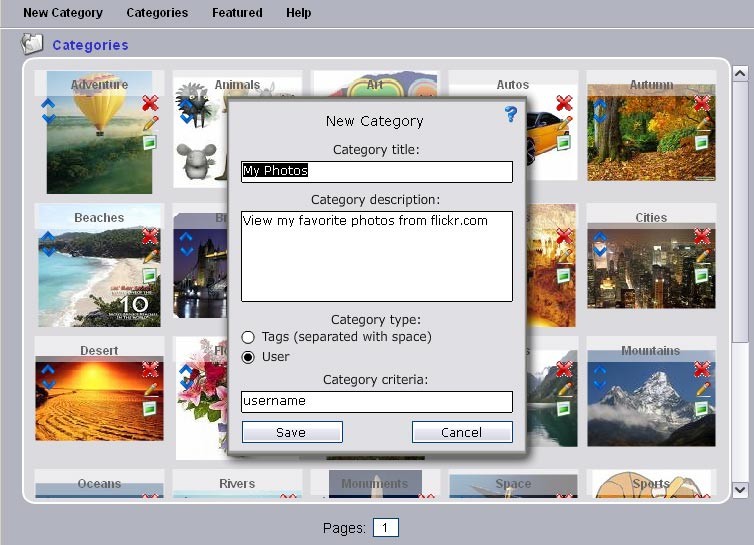Click the green image icon on Adventure

coord(150,142)
